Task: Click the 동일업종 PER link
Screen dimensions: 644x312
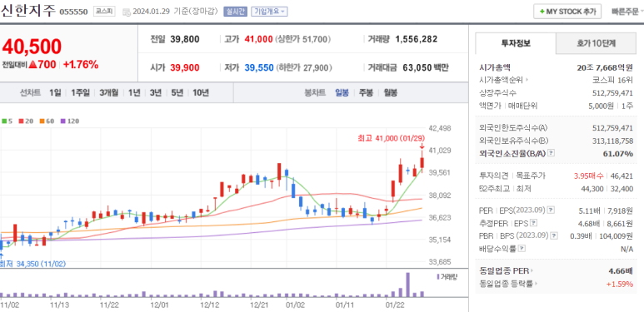Action: pyautogui.click(x=504, y=270)
